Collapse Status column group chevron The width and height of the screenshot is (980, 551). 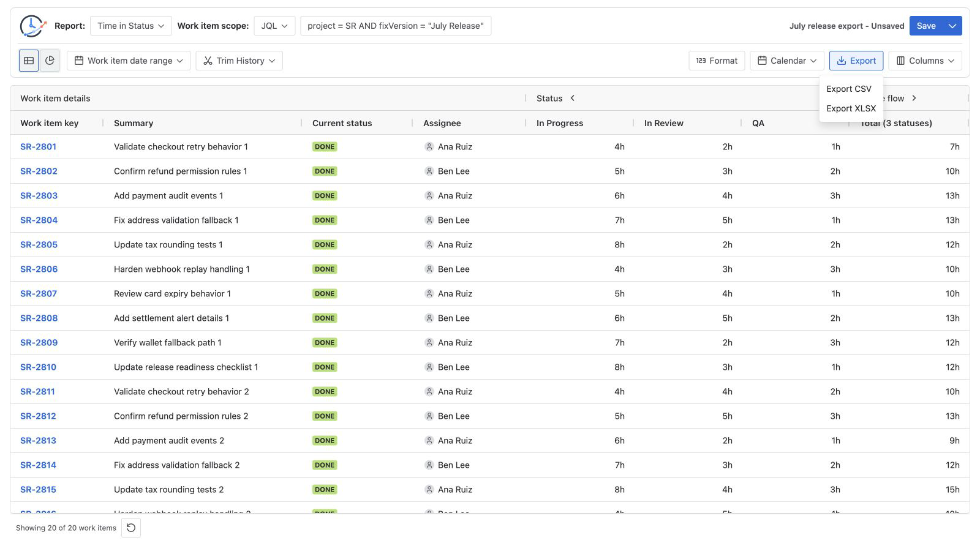[573, 98]
